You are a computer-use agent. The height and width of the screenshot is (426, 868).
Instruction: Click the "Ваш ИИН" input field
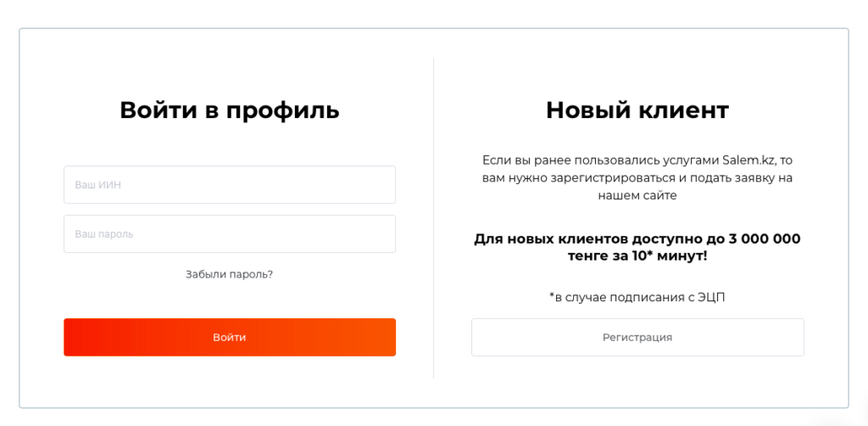(229, 185)
